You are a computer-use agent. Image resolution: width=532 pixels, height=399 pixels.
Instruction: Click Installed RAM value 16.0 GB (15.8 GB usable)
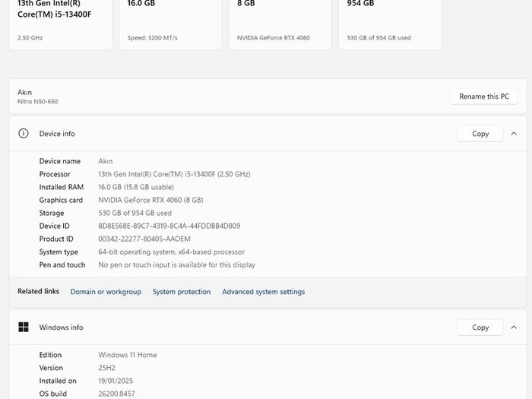(136, 187)
